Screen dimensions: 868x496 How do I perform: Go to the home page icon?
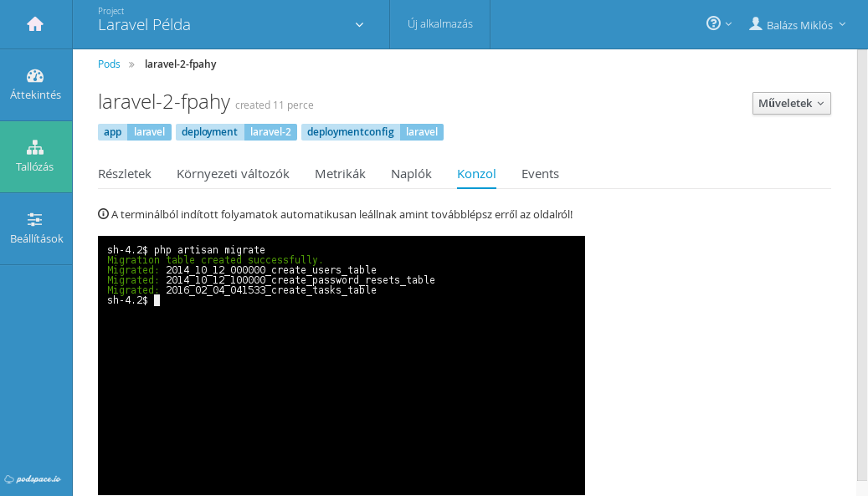pyautogui.click(x=35, y=24)
